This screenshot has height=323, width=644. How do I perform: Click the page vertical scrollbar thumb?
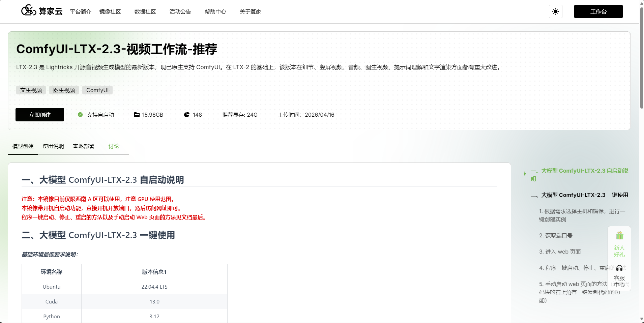642,58
